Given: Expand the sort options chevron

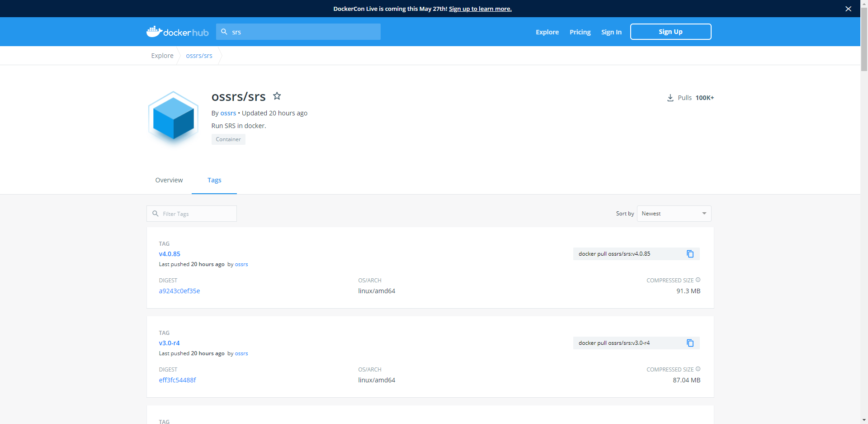Looking at the screenshot, I should [x=703, y=213].
